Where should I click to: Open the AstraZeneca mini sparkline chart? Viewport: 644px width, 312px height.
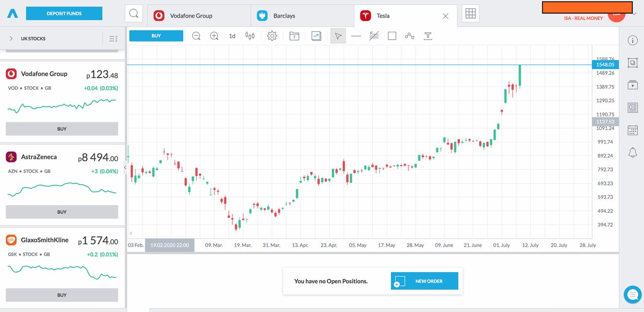(62, 189)
